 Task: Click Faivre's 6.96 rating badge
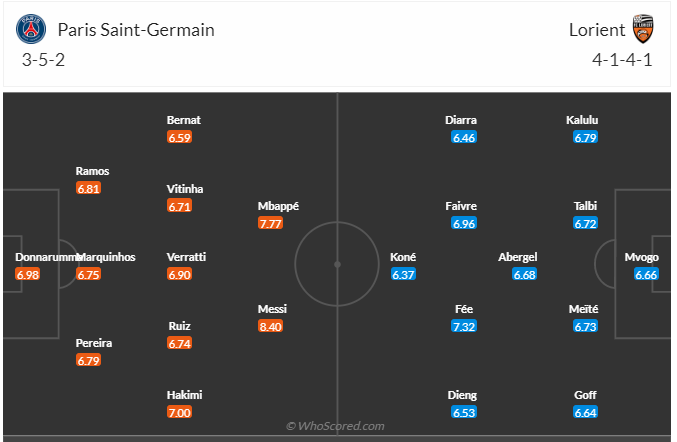[x=464, y=223]
